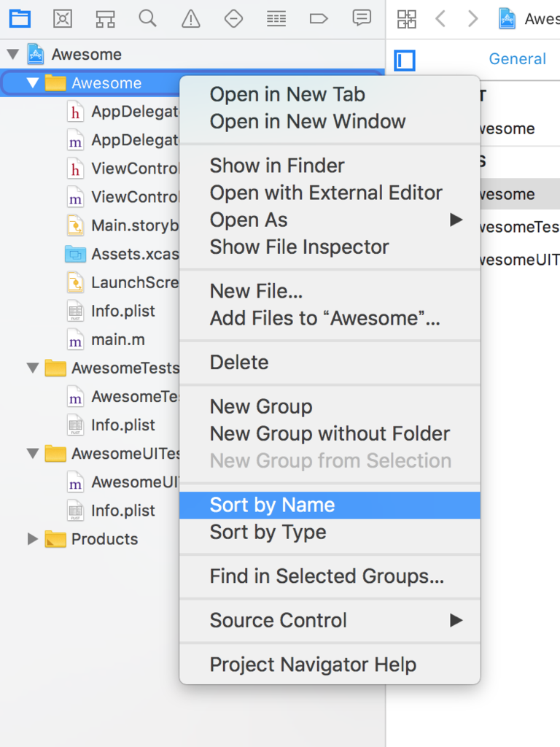Open the Source Control navigator icon

(63, 18)
